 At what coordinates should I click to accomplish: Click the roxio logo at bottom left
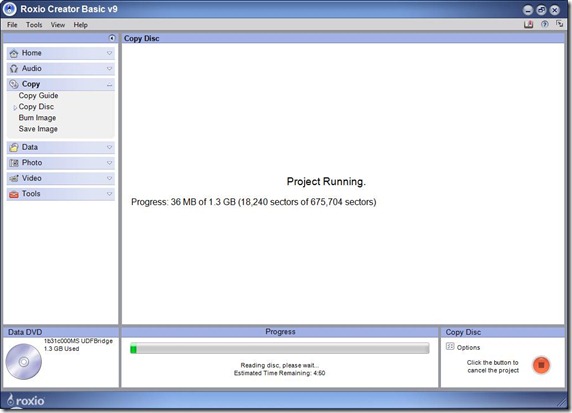pos(26,401)
